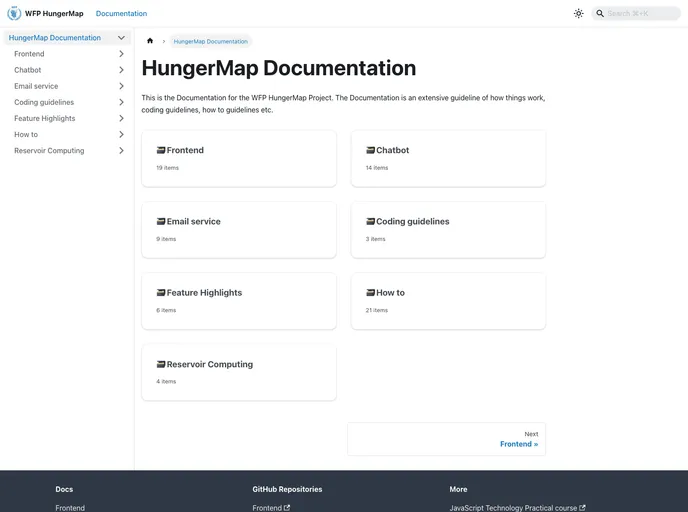Image resolution: width=688 pixels, height=512 pixels.
Task: Select Frontend in the sidebar
Action: [29, 54]
